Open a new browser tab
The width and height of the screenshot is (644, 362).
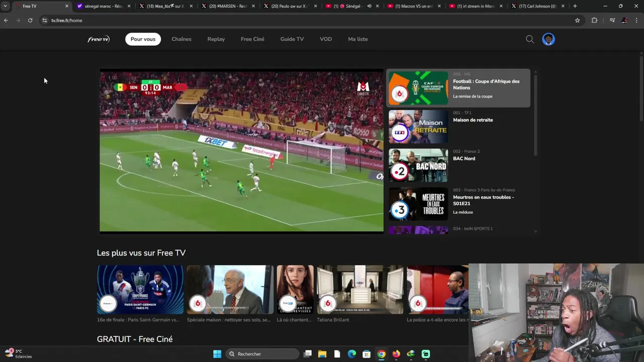[x=575, y=6]
